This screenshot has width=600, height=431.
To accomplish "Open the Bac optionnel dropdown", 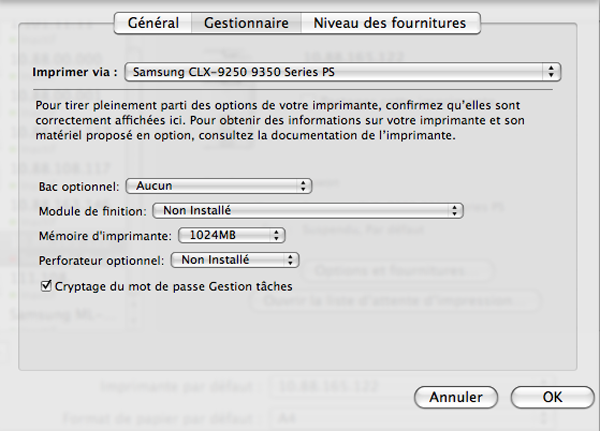I will (x=219, y=186).
